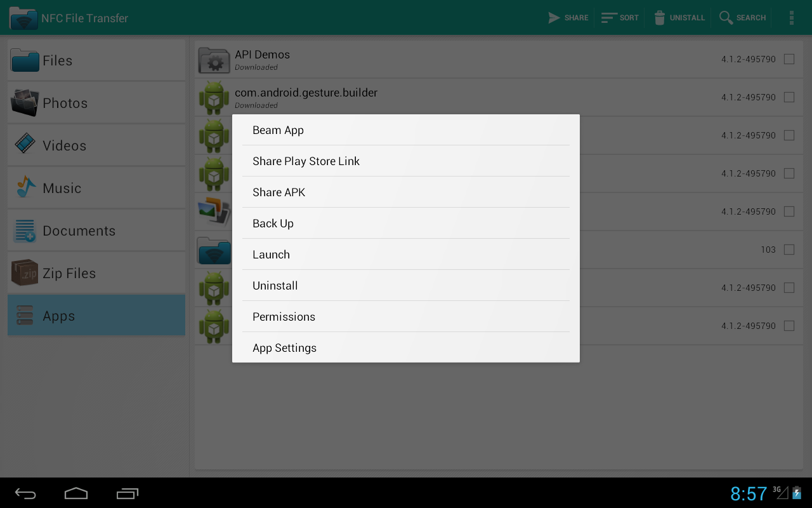Click the com.android.gesture.builder android icon
This screenshot has width=812, height=508.
tap(214, 98)
